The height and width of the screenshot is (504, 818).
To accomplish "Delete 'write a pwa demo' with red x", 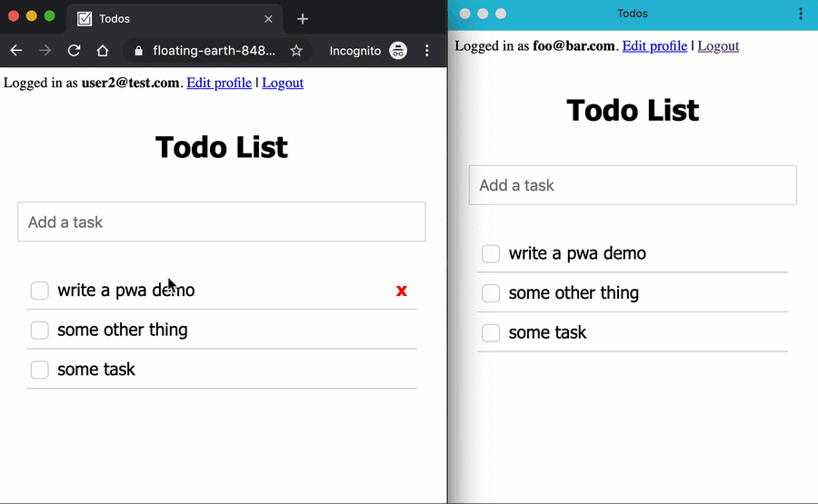I will point(401,291).
